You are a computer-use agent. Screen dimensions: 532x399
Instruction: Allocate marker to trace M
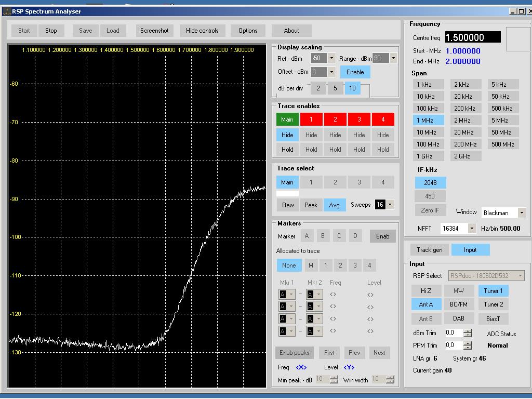tap(311, 265)
